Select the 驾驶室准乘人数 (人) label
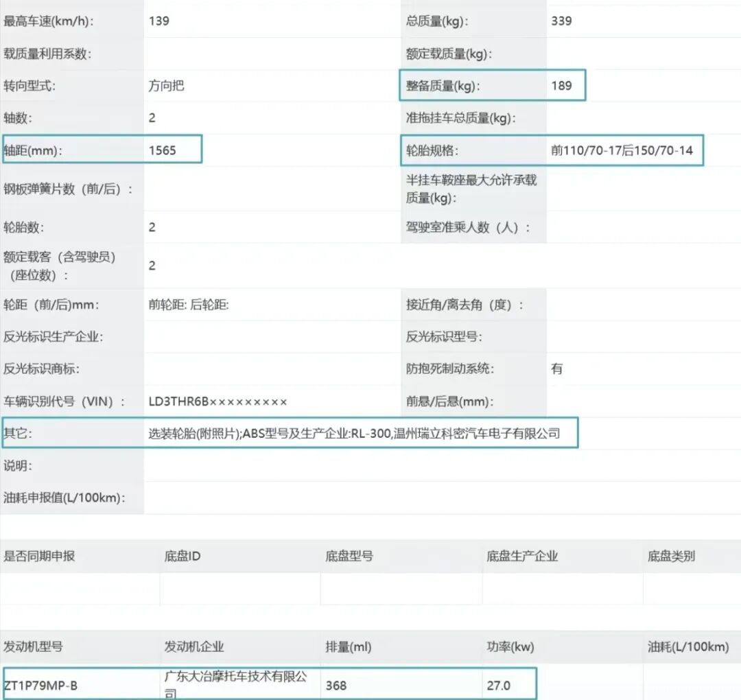The height and width of the screenshot is (700, 741). coord(468,227)
